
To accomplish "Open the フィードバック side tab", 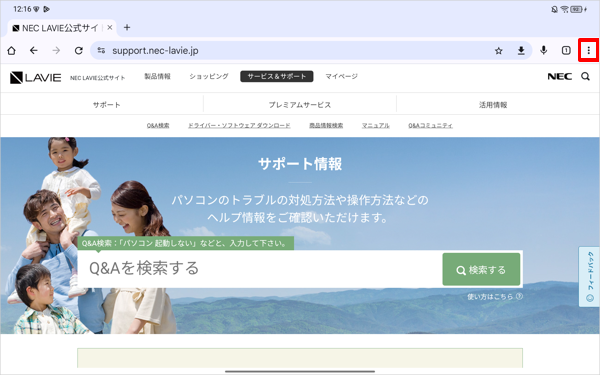I will pyautogui.click(x=589, y=276).
